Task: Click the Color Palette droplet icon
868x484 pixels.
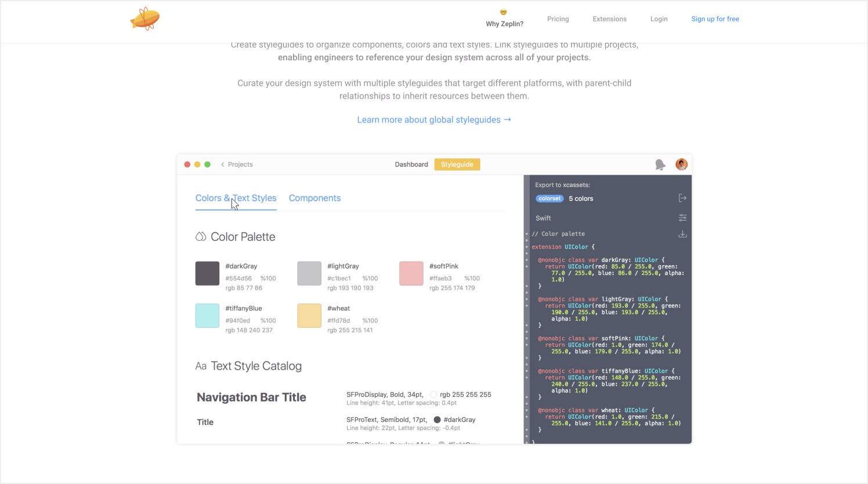Action: tap(201, 237)
